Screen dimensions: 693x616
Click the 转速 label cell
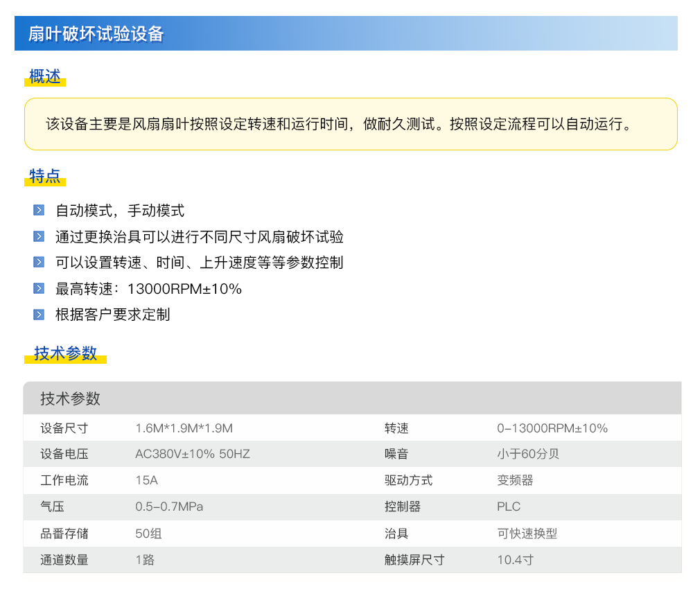pyautogui.click(x=396, y=428)
